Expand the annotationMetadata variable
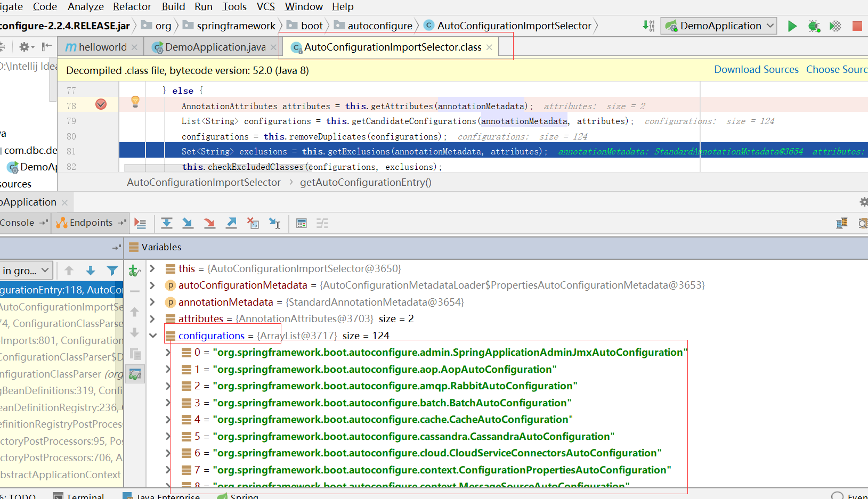The image size is (868, 499). click(152, 302)
